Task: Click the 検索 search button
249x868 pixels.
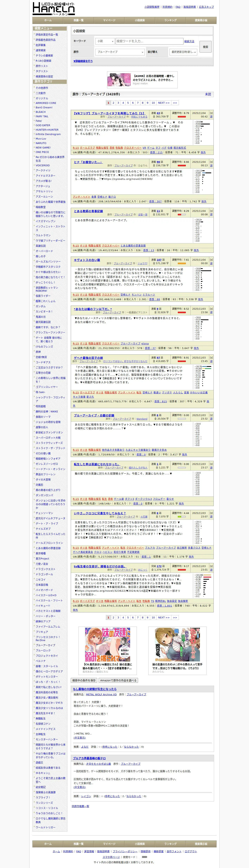Action: pos(206,47)
